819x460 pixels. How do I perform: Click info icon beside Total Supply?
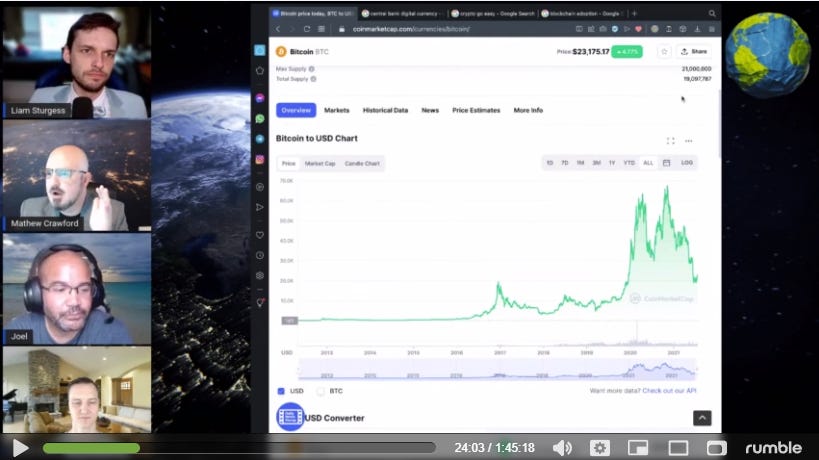(x=313, y=79)
